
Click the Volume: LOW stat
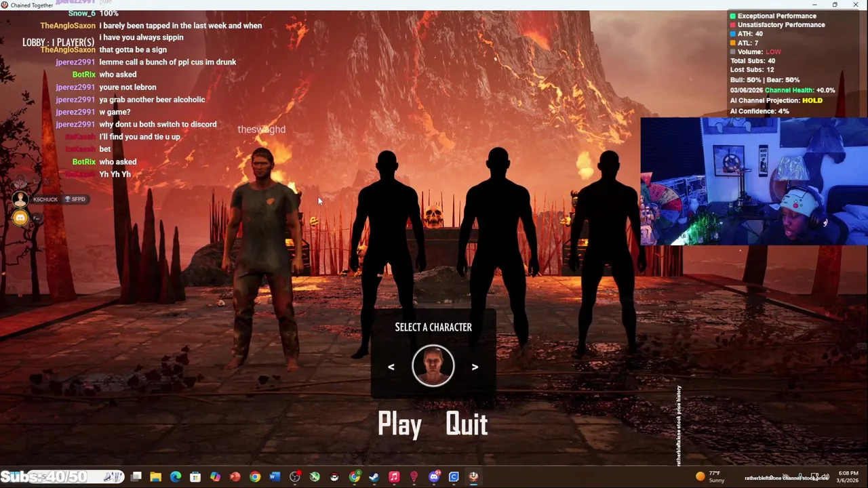tap(755, 52)
